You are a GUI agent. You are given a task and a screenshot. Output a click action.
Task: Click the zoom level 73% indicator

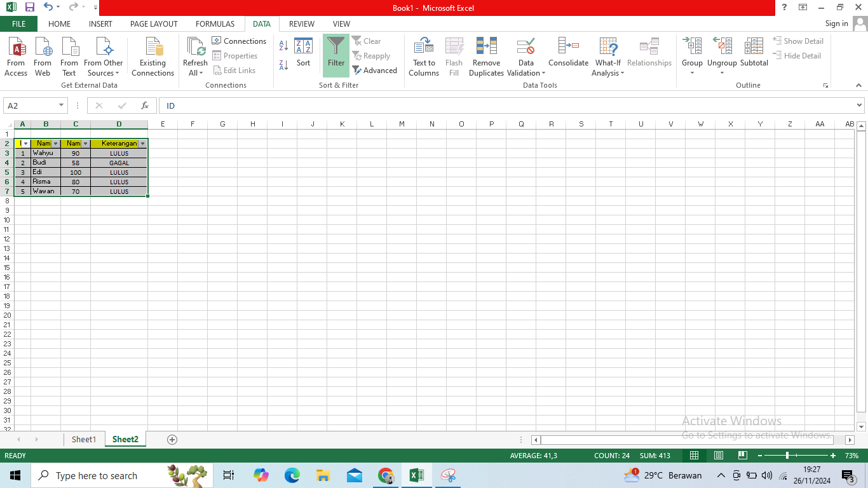click(x=851, y=456)
